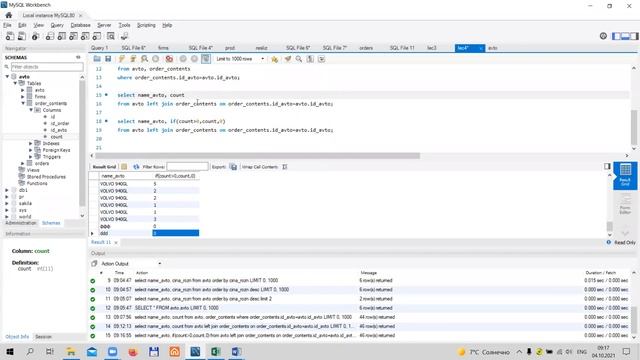Screen dimensions: 640x360
Task: Click the name_avto column header
Action: click(x=113, y=176)
